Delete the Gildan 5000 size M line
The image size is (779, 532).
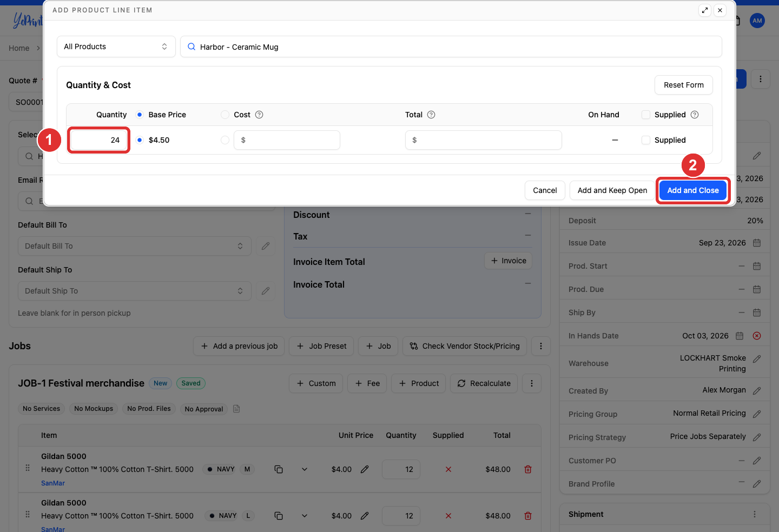click(x=528, y=469)
